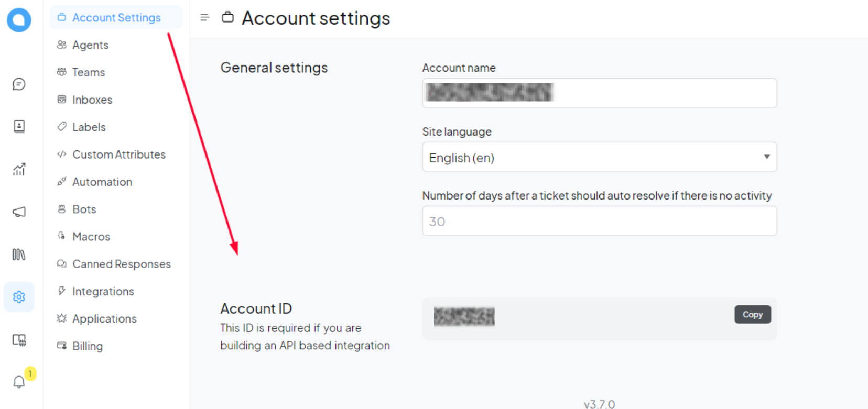Open Contacts icon in left sidebar

pos(19,127)
